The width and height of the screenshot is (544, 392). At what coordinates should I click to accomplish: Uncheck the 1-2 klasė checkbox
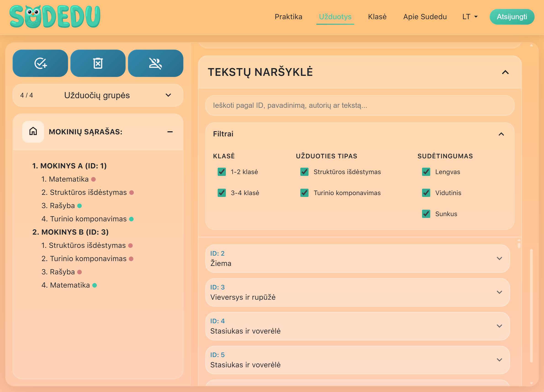(222, 172)
